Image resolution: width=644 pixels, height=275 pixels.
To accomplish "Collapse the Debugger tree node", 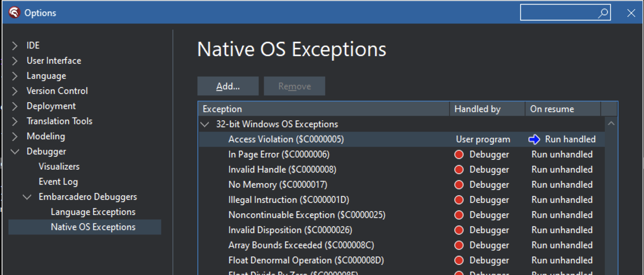I will click(x=15, y=152).
